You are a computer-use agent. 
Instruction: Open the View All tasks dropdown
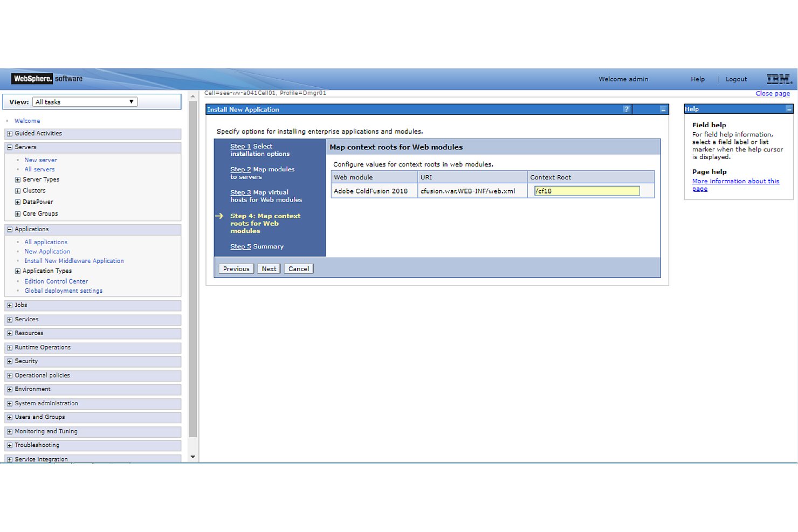85,102
